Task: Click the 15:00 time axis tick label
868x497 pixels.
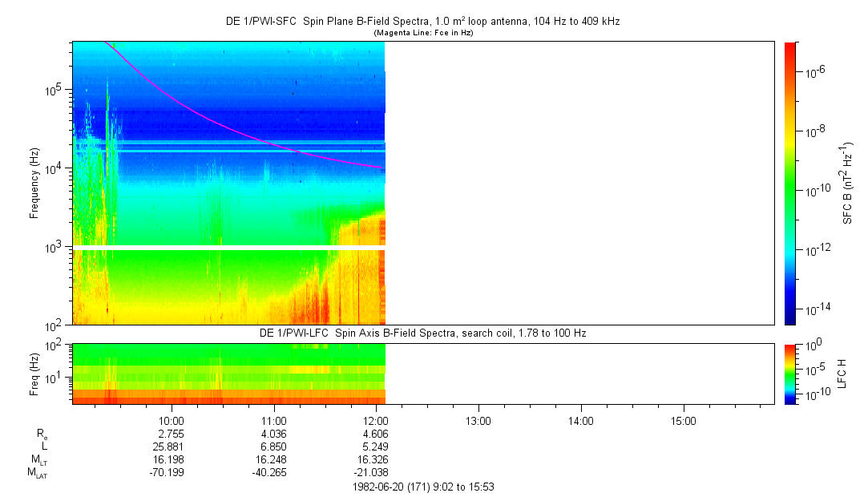Action: click(683, 419)
